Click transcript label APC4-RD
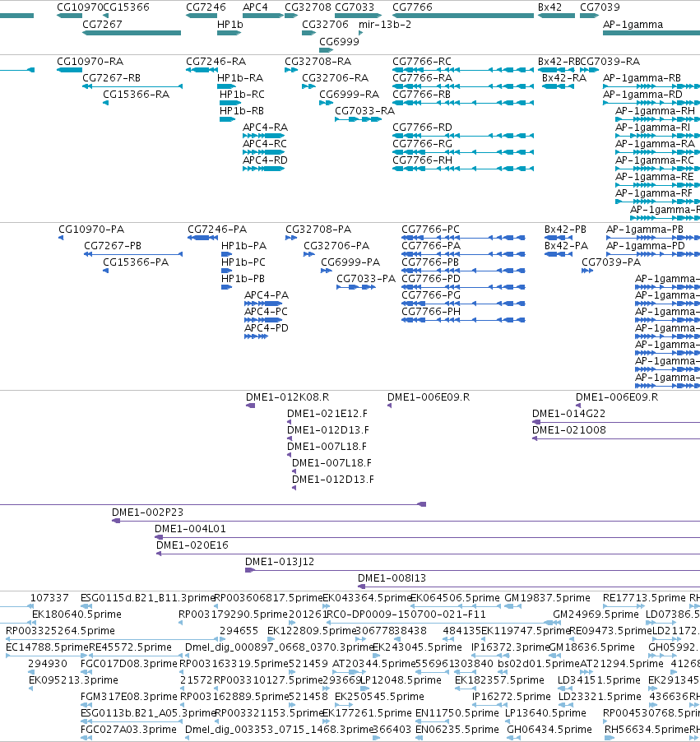Image resolution: width=700 pixels, height=742 pixels. pyautogui.click(x=265, y=160)
